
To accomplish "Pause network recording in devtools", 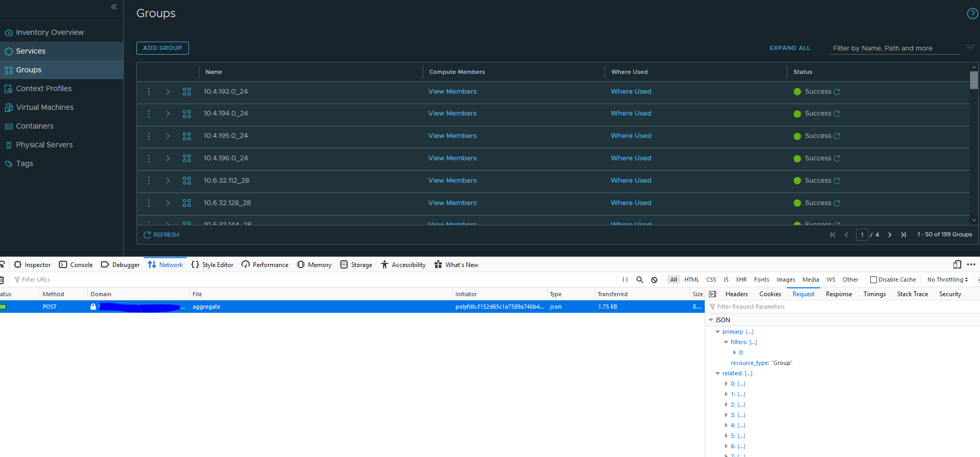I will pyautogui.click(x=625, y=280).
